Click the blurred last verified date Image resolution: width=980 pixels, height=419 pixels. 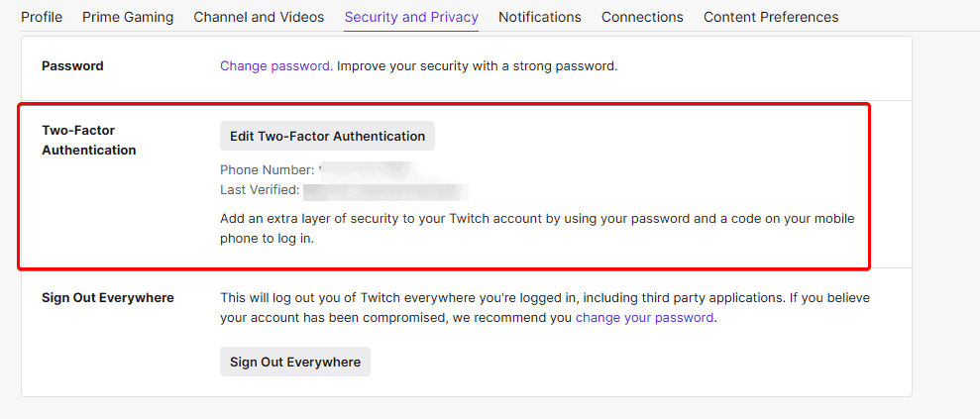[x=384, y=189]
